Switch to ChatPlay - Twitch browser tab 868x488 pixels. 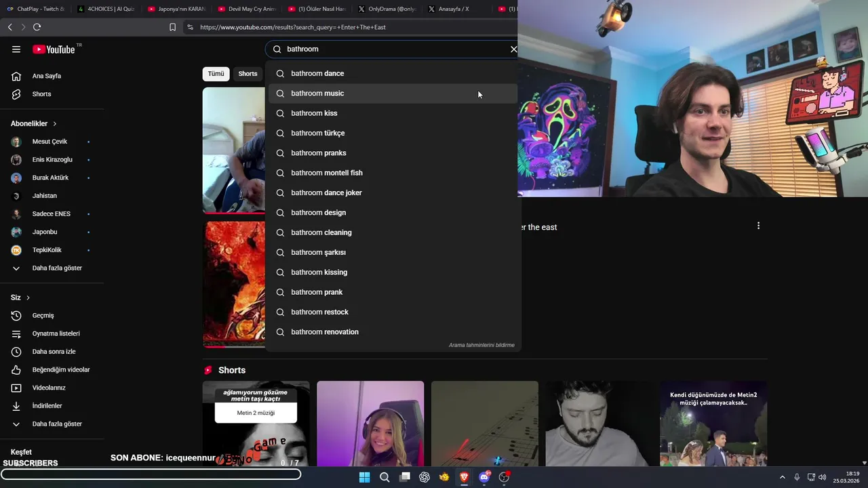point(35,9)
